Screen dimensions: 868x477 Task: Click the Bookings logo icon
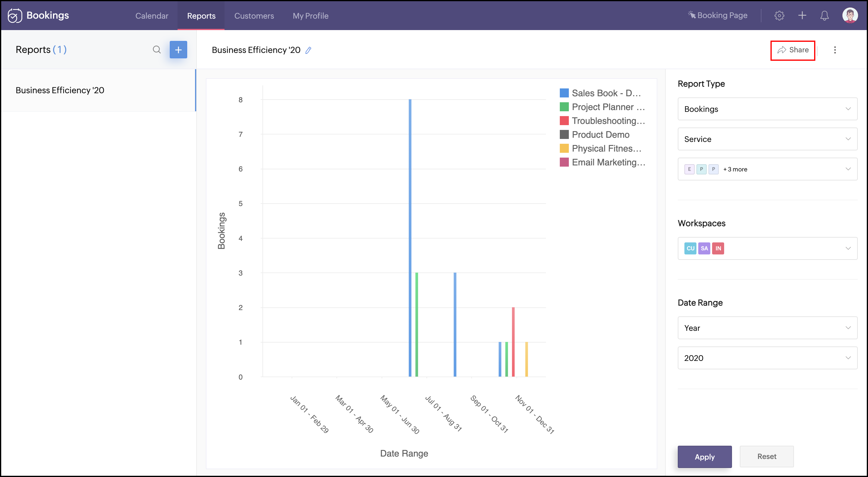coord(15,15)
